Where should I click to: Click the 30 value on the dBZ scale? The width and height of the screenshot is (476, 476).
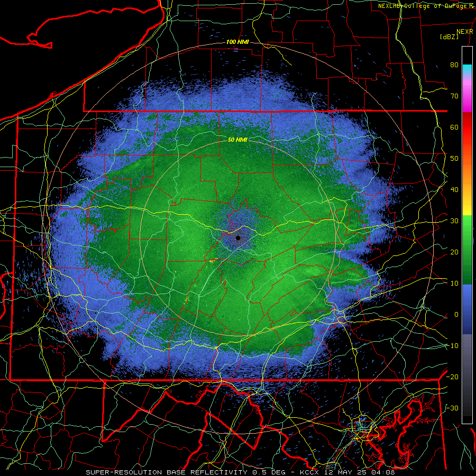click(x=454, y=221)
